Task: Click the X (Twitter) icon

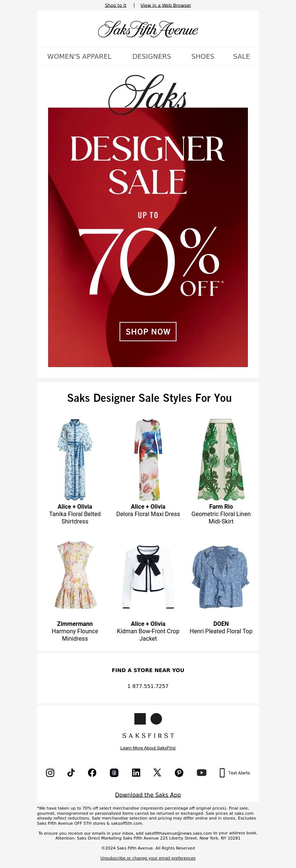Action: tap(157, 773)
